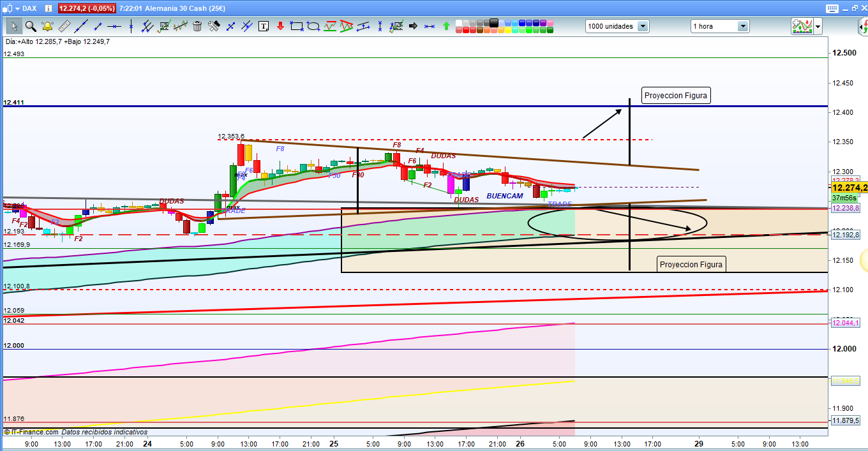Open the 1000 unidades dropdown
Screen dimensions: 868x451
(x=643, y=26)
